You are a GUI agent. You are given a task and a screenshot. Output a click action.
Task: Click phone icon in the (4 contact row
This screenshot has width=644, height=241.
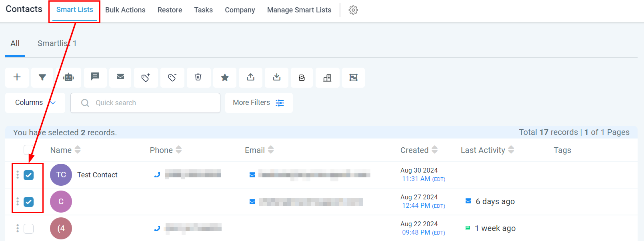pyautogui.click(x=157, y=228)
